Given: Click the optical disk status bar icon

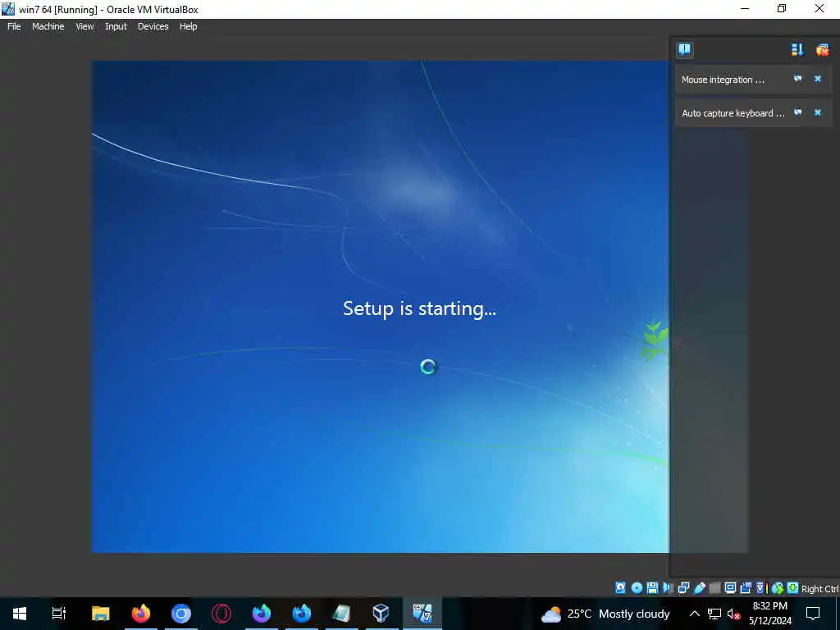Looking at the screenshot, I should coord(637,587).
